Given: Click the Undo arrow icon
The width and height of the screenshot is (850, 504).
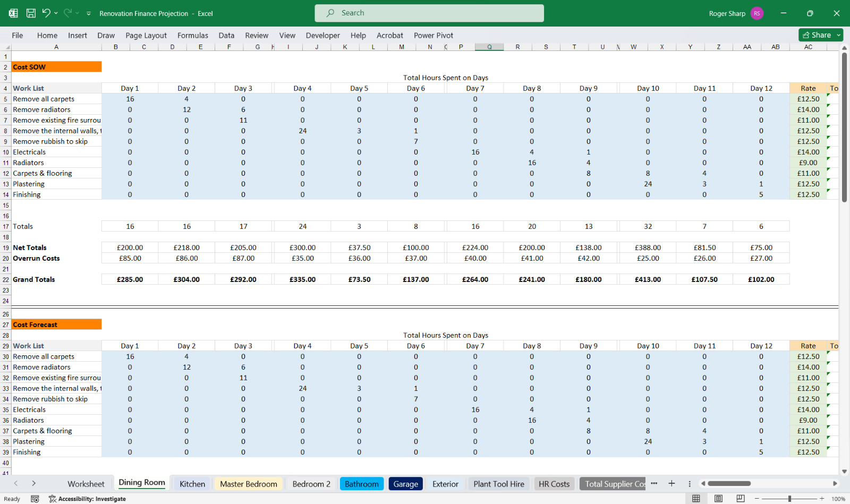Looking at the screenshot, I should pos(46,13).
